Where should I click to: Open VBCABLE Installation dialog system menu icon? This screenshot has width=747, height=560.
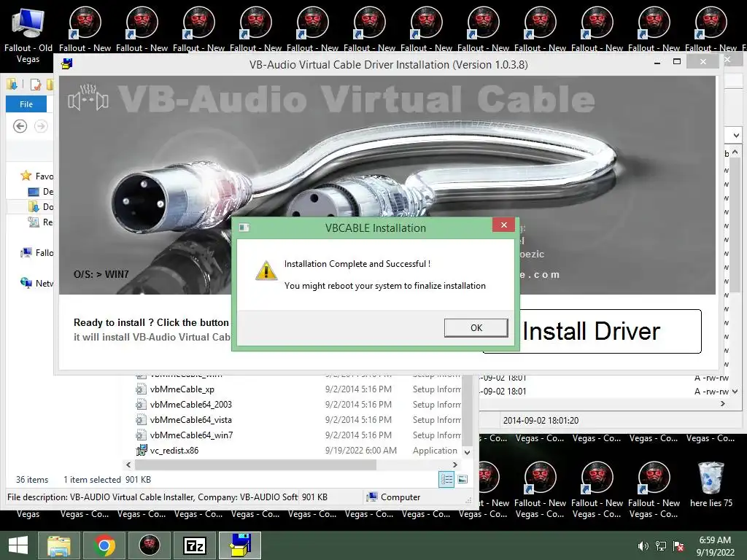(x=244, y=227)
